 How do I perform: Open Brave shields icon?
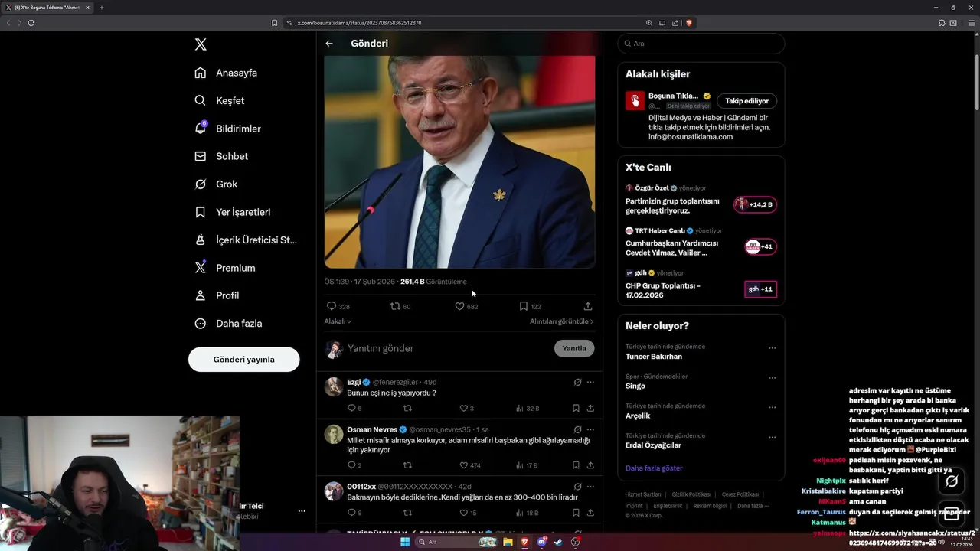point(688,23)
